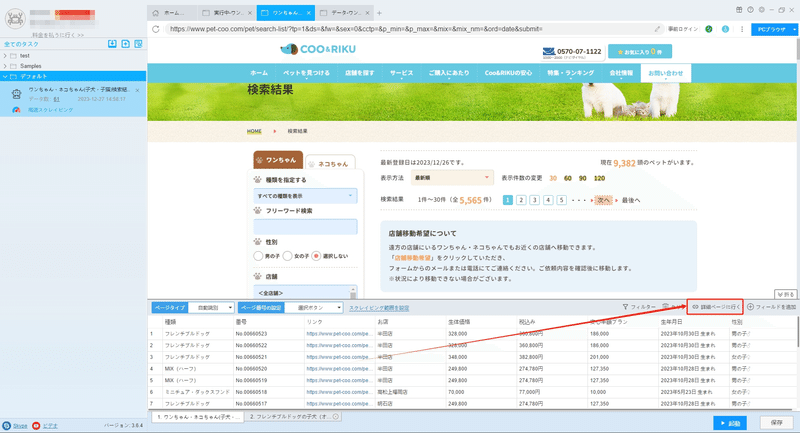Open お問い合わせ nav menu
Screen dimensions: 800x433
(665, 73)
